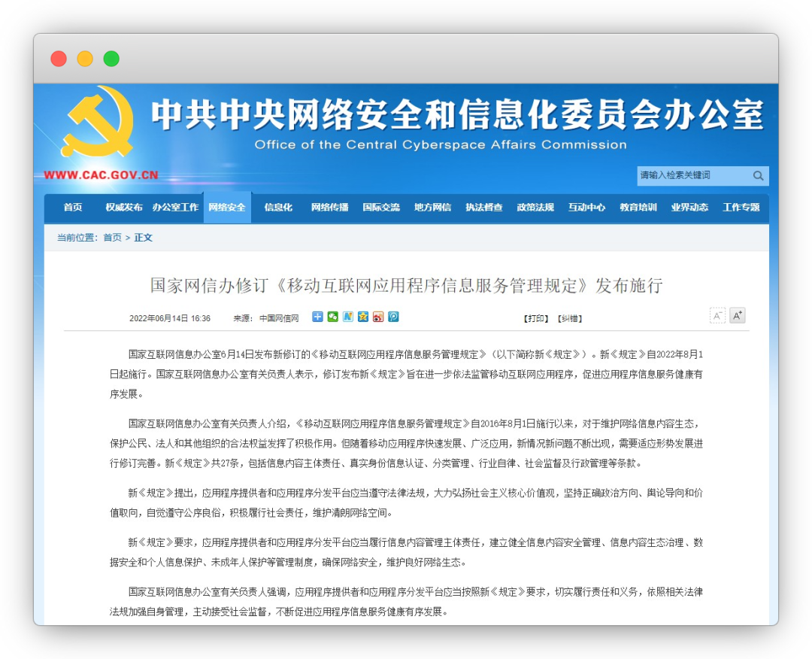Click the paragraph starting 新《规定》提出

[x=406, y=503]
